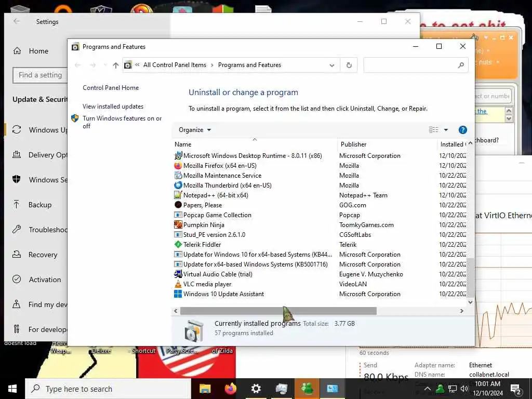The height and width of the screenshot is (399, 532).
Task: Click the Virtual Audio Cable program icon
Action: (178, 274)
